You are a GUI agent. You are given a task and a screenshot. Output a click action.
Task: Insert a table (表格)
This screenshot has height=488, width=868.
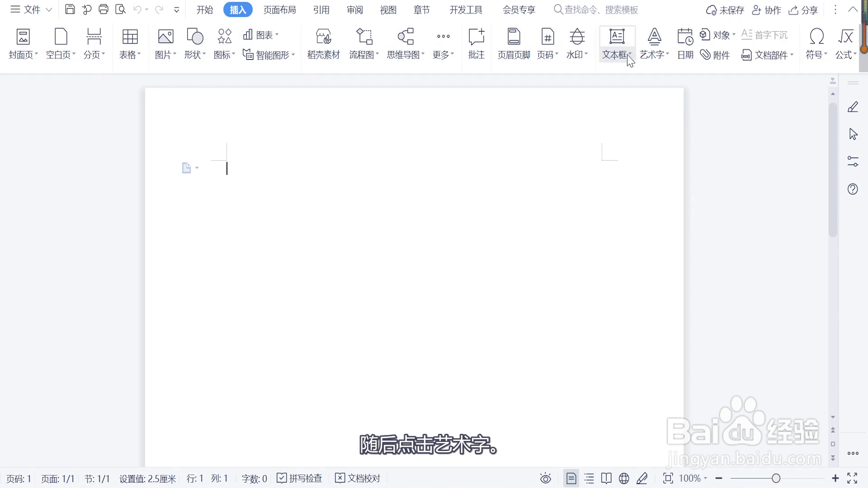pyautogui.click(x=130, y=44)
